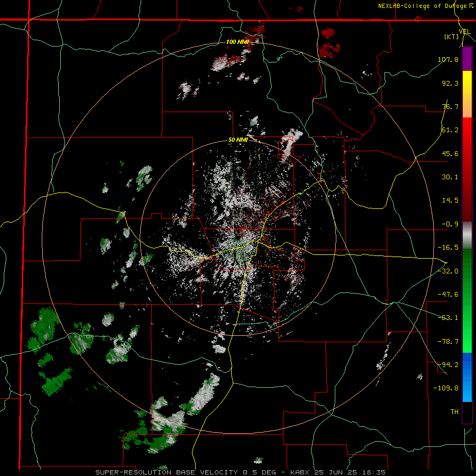Click the -109.8 legend value
476x476 pixels.
pyautogui.click(x=446, y=388)
